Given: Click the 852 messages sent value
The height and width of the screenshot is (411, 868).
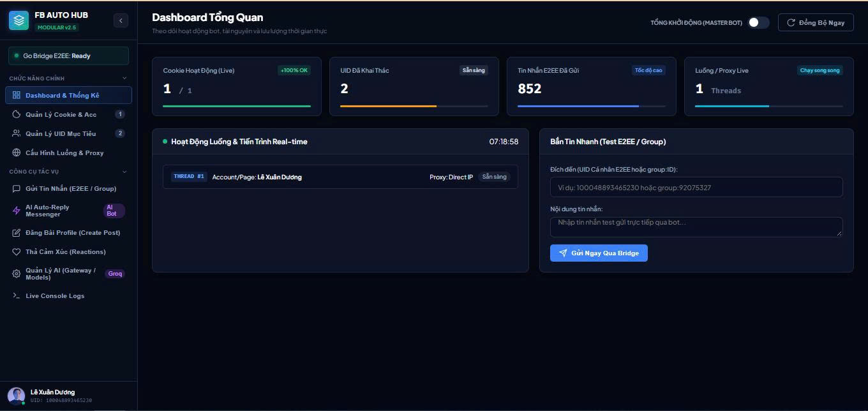Looking at the screenshot, I should click(530, 89).
